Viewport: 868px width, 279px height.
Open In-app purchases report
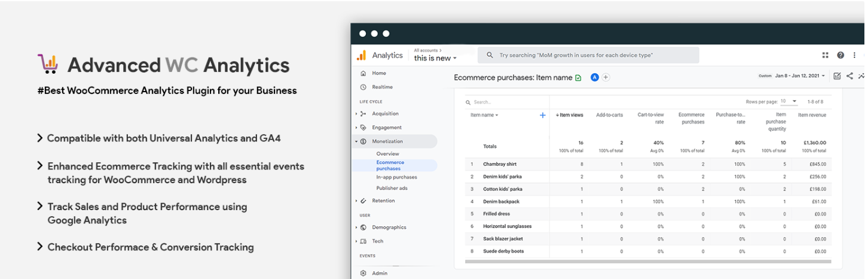(x=396, y=177)
